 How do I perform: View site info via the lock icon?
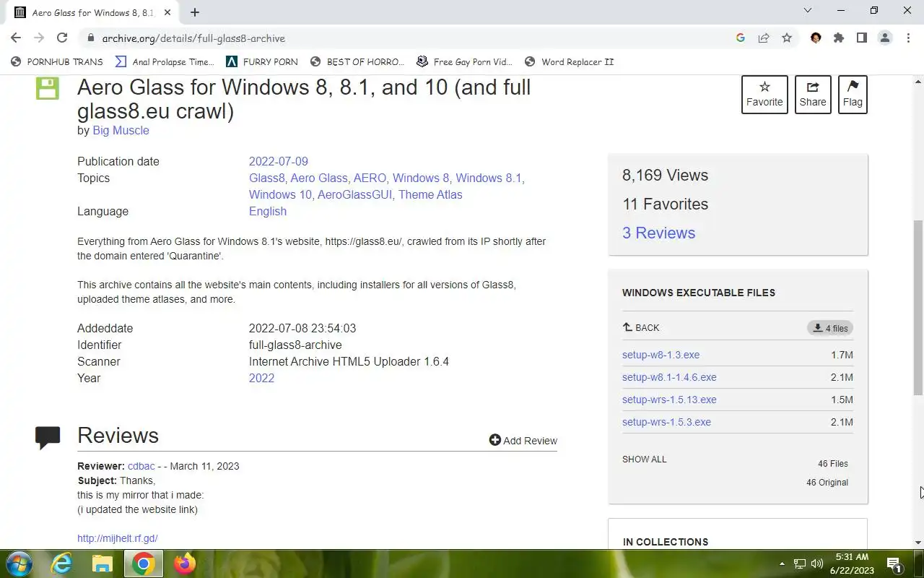click(90, 38)
